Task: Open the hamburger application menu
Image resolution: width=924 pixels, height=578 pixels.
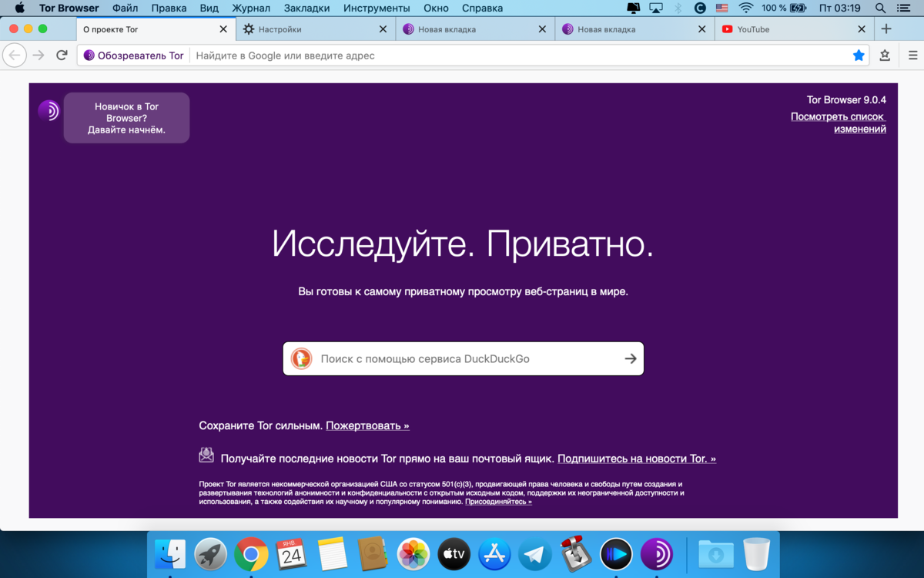Action: (913, 55)
